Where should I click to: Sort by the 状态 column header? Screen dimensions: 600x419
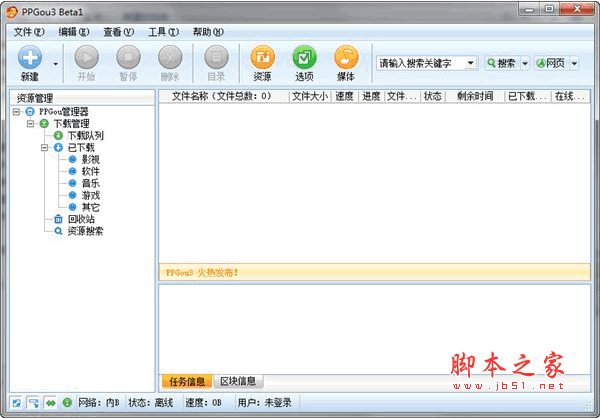coord(433,96)
